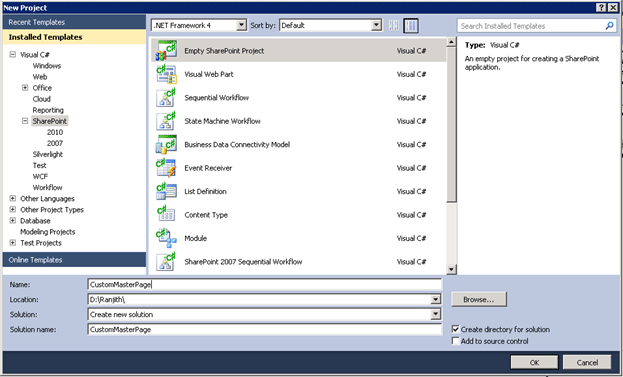Expand the Other Languages node
This screenshot has width=623, height=377.
pos(13,198)
